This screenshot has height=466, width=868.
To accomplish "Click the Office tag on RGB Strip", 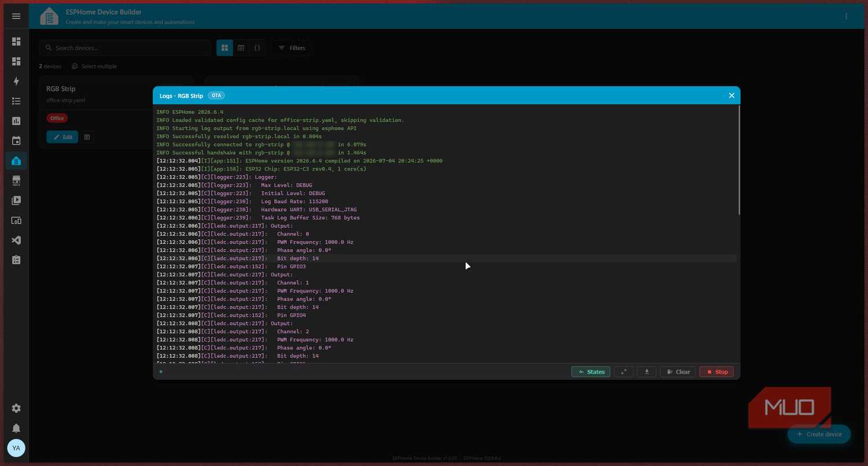I will point(57,119).
